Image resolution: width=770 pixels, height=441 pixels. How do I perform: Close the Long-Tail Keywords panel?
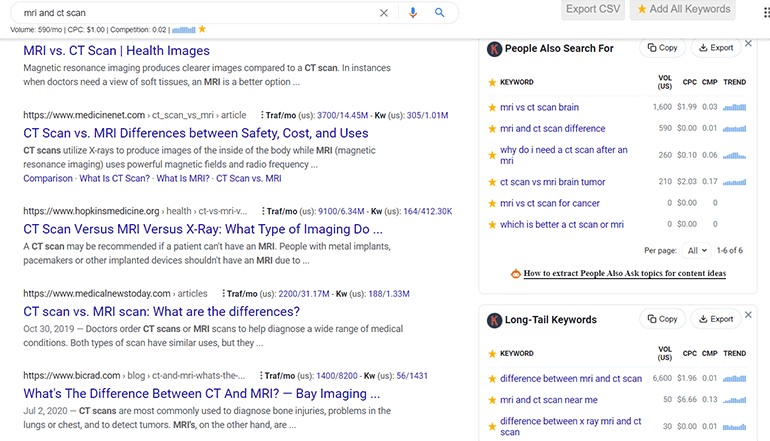click(x=750, y=314)
